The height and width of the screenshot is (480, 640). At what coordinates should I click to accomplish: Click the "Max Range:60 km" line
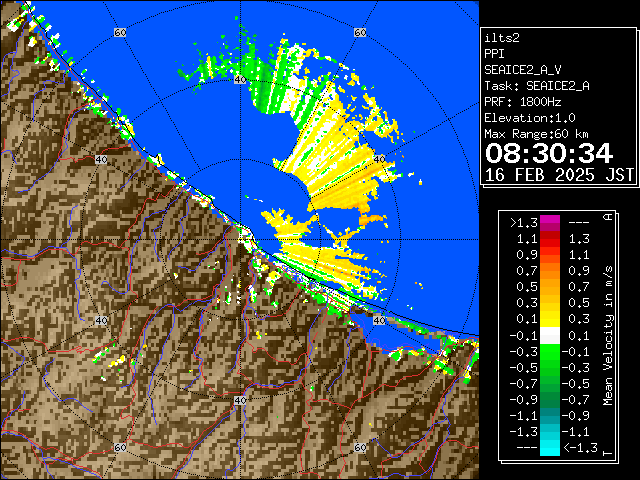(537, 134)
